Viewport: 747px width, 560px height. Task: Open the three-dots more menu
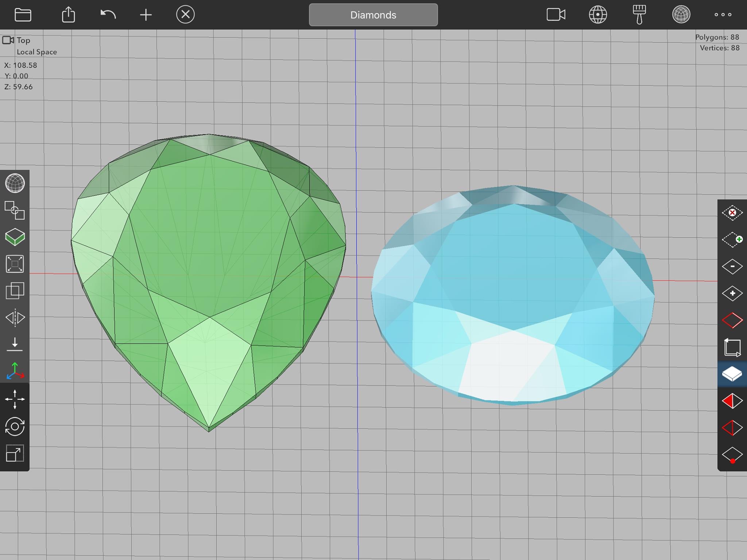[x=723, y=15]
